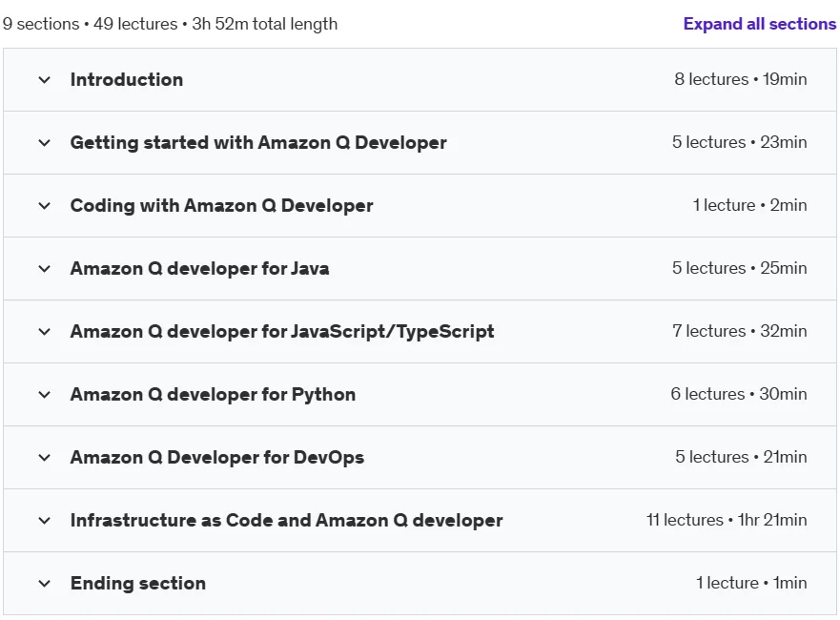Open Amazon Q developer for Java title

tap(199, 268)
